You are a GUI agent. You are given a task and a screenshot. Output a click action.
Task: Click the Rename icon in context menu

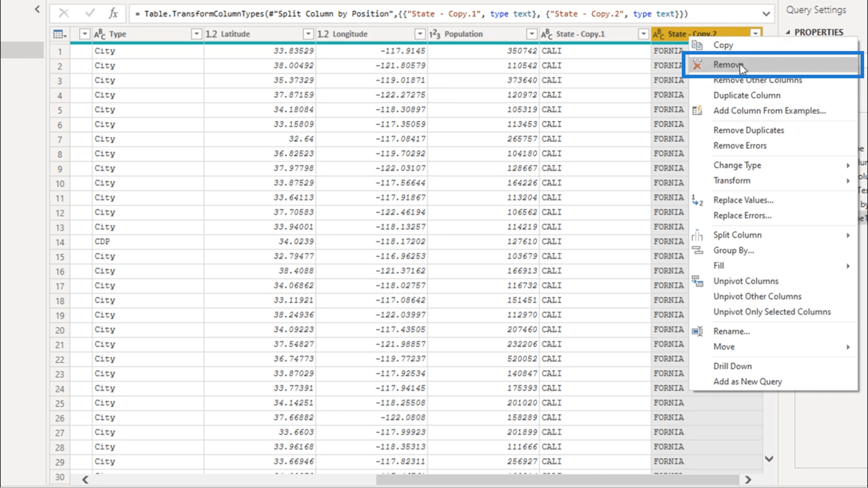click(x=697, y=331)
